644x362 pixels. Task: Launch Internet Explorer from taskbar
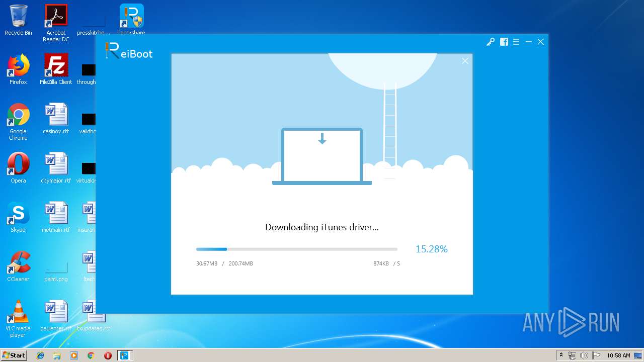pyautogui.click(x=40, y=355)
